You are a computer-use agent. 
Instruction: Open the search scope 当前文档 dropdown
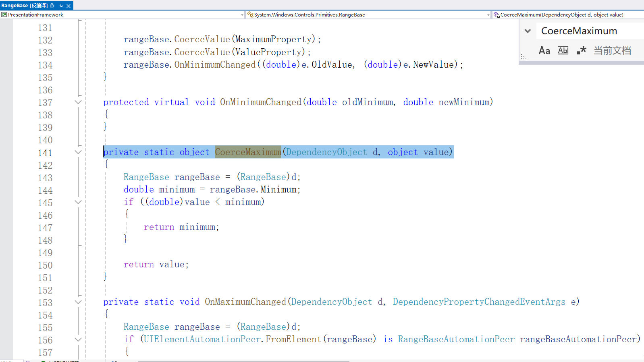point(612,51)
